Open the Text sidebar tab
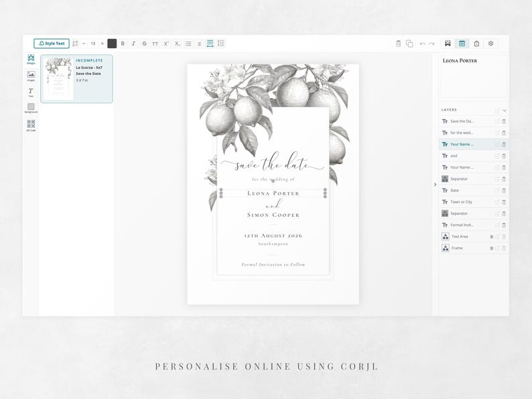 [x=31, y=92]
